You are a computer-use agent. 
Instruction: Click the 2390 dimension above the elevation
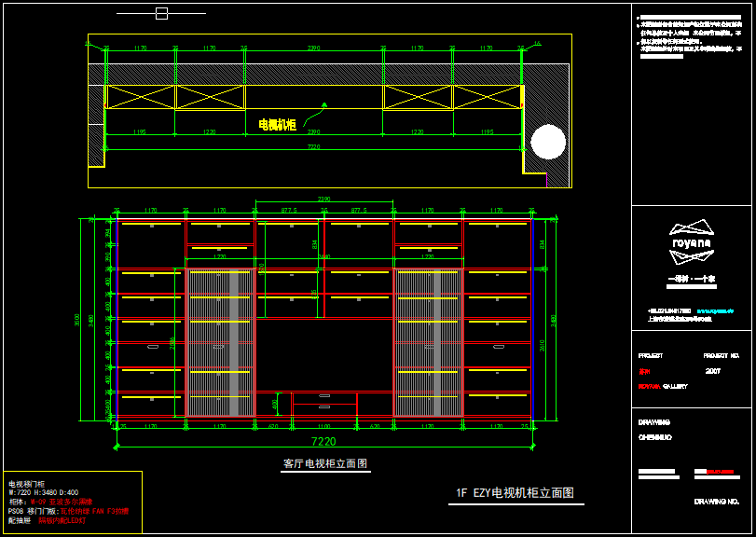323,200
